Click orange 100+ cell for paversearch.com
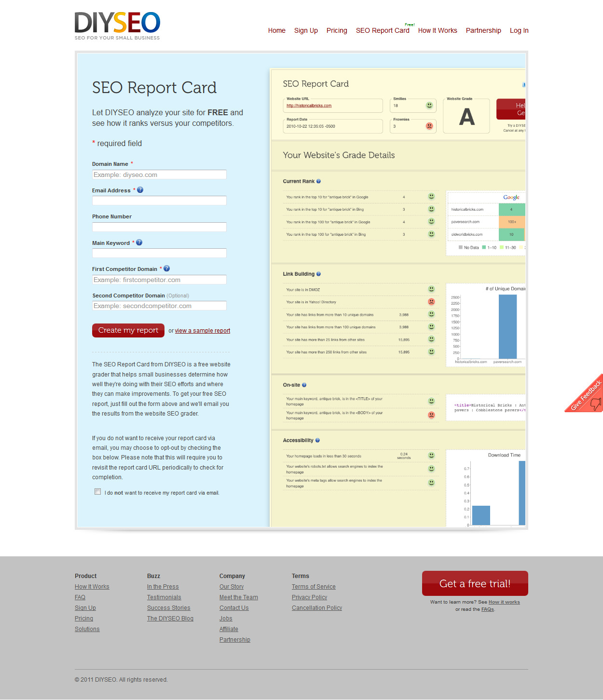 point(511,222)
